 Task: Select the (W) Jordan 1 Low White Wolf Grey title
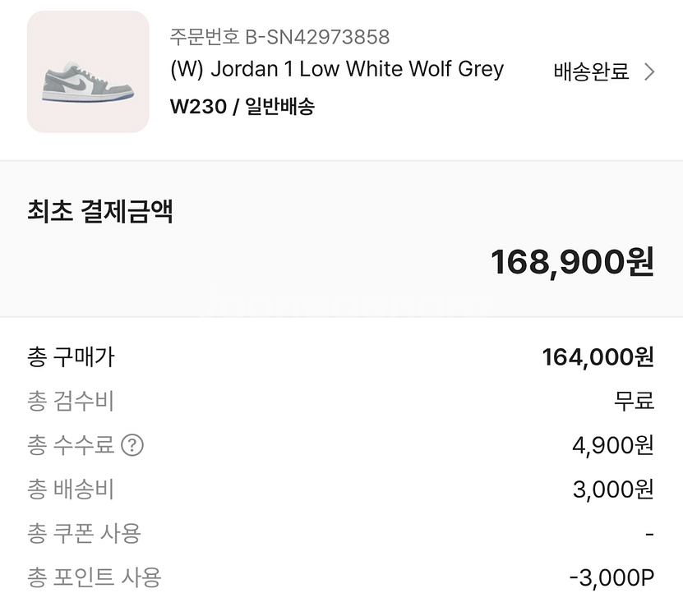point(337,70)
